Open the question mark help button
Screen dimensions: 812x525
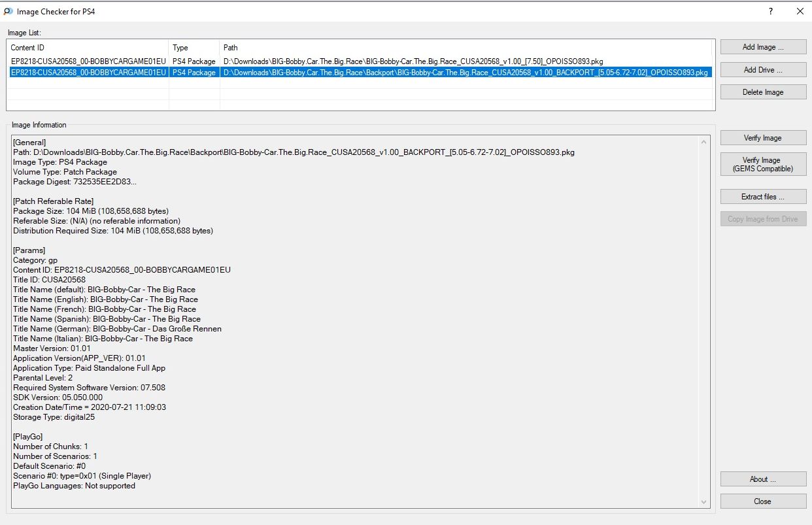pyautogui.click(x=771, y=11)
